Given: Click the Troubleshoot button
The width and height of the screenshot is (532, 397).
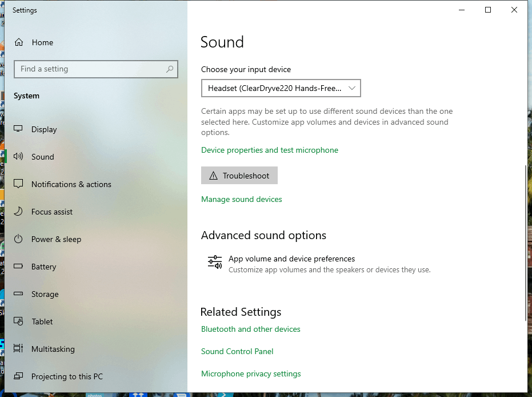Looking at the screenshot, I should [x=239, y=176].
